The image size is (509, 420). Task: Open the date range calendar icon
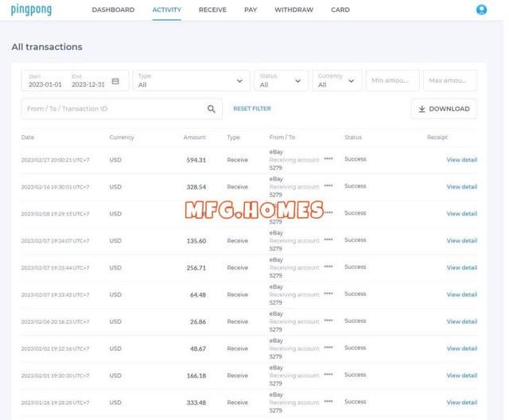115,81
